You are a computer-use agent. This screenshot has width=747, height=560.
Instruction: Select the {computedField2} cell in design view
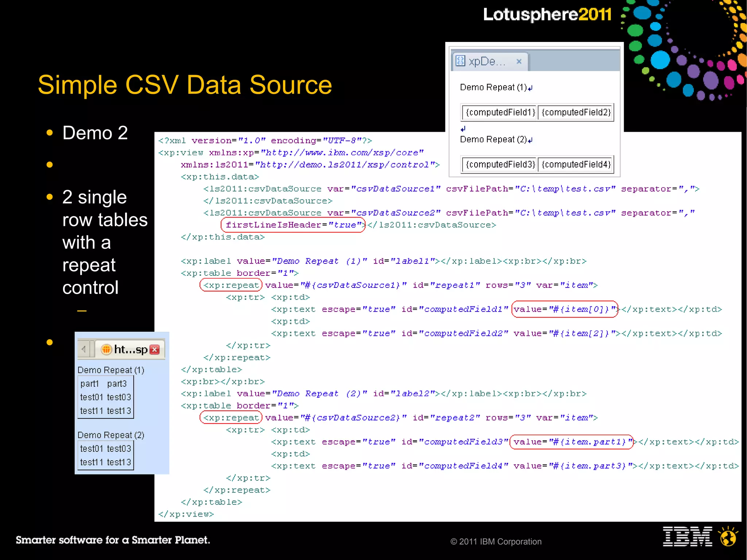[576, 112]
